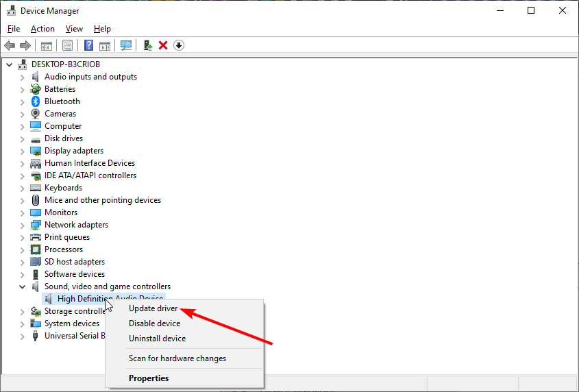Click the down-arrow disable device icon

pos(179,45)
